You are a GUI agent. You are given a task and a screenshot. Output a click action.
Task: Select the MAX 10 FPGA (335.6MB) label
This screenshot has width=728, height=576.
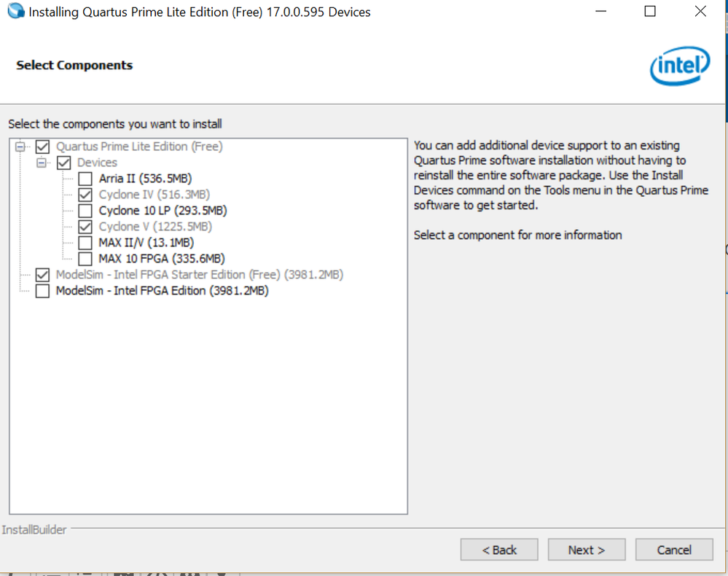click(162, 259)
